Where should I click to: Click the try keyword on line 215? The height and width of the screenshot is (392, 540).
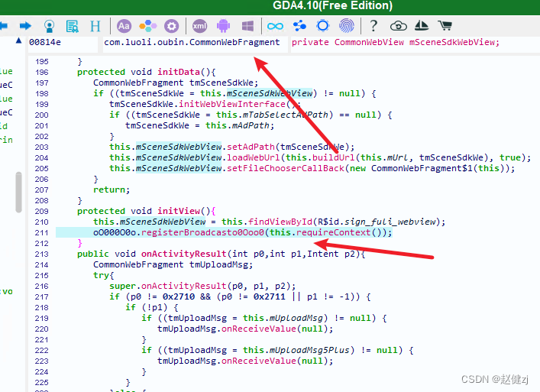tap(102, 275)
